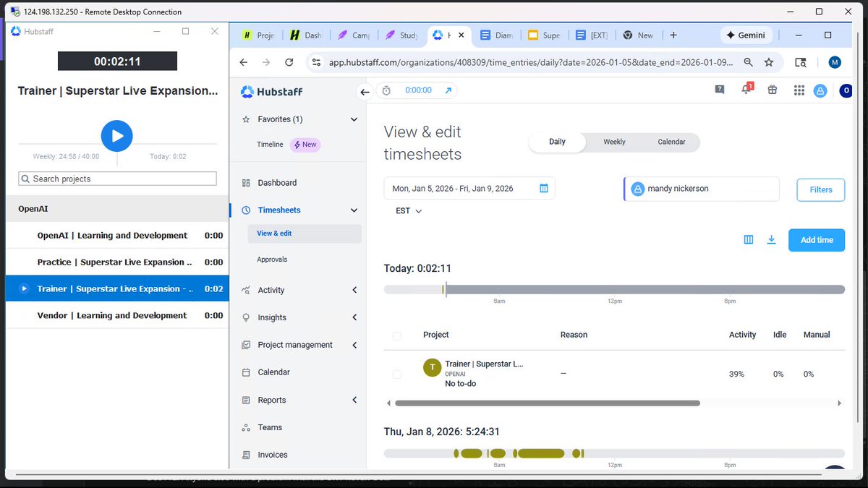Open the date range picker
868x488 pixels.
(x=469, y=188)
